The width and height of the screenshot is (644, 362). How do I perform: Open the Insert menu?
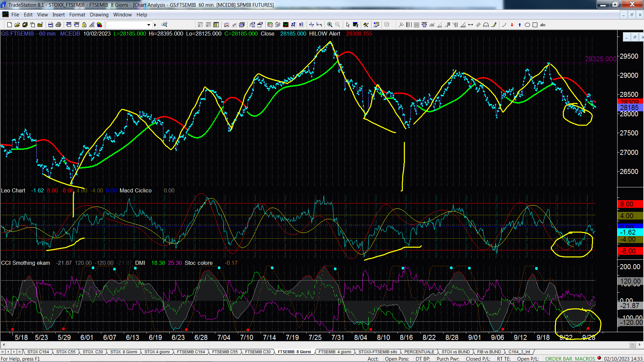pyautogui.click(x=58, y=15)
